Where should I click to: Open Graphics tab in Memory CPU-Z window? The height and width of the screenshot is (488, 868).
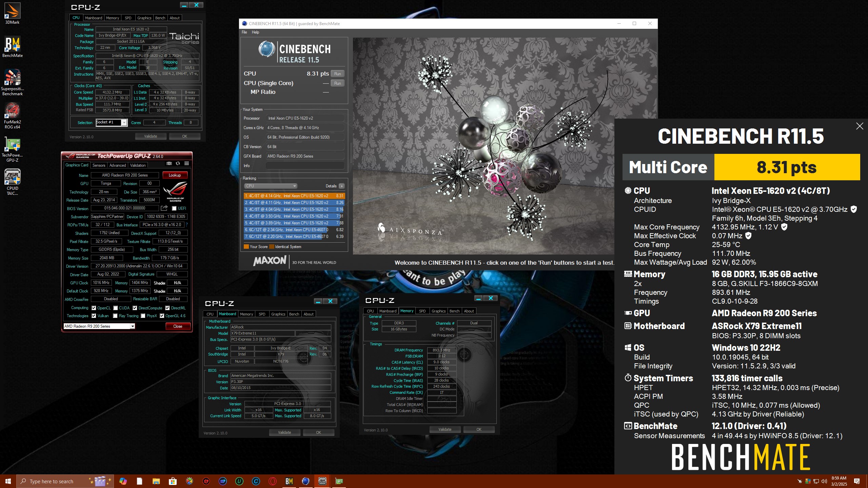click(438, 311)
